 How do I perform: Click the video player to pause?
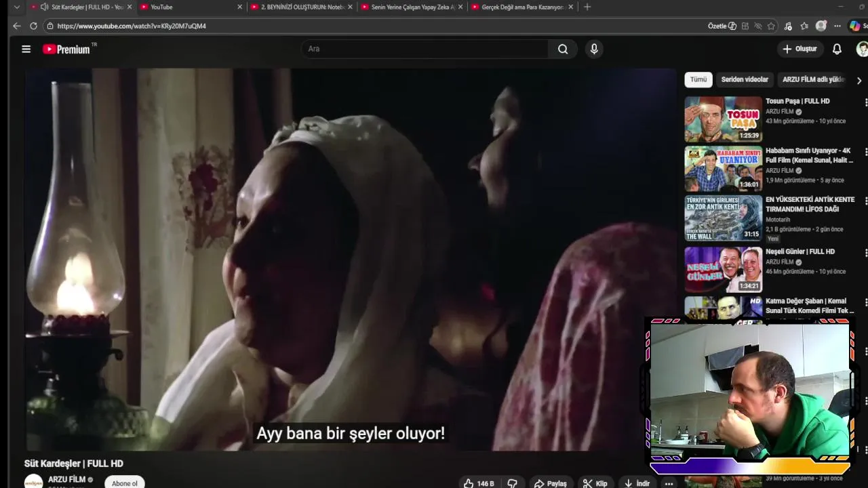351,259
